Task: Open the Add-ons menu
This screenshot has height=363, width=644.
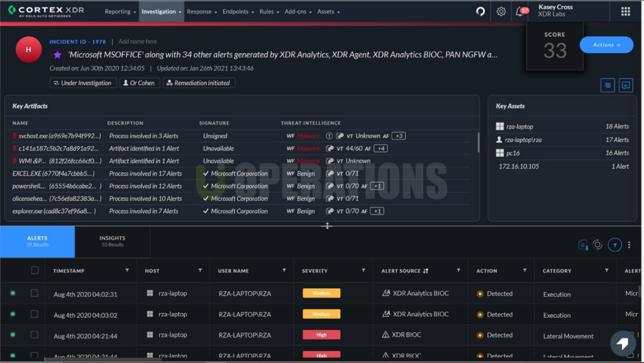Action: 297,11
